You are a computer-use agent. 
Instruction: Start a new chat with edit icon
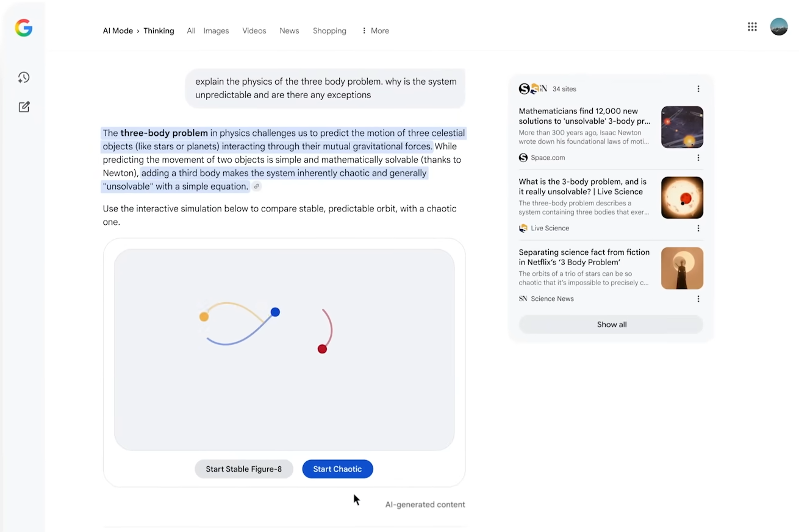(24, 107)
